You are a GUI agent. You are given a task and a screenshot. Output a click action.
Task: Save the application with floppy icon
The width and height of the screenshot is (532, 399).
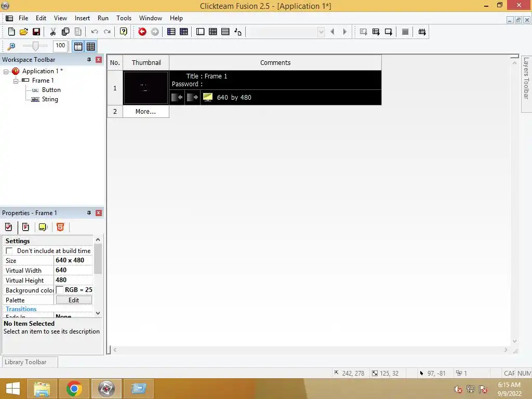point(36,32)
